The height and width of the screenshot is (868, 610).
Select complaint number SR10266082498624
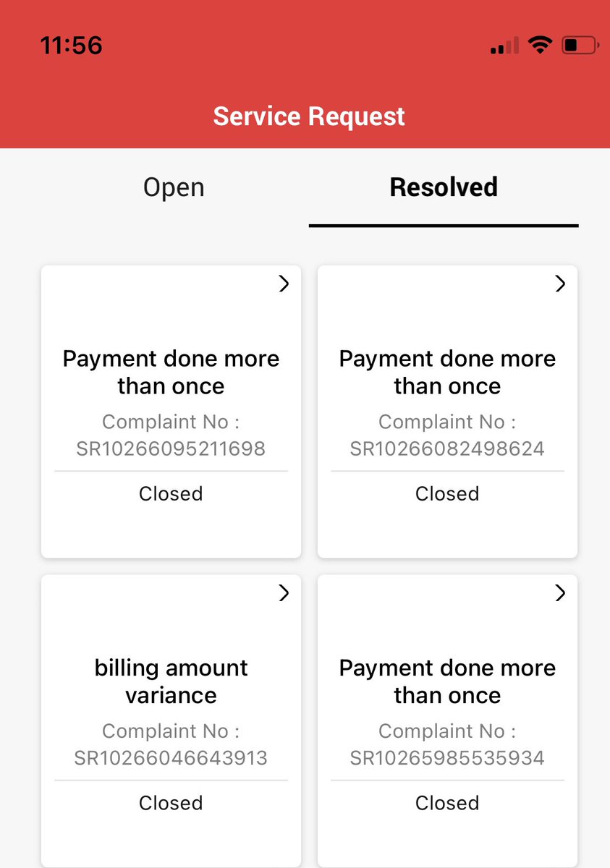point(447,448)
